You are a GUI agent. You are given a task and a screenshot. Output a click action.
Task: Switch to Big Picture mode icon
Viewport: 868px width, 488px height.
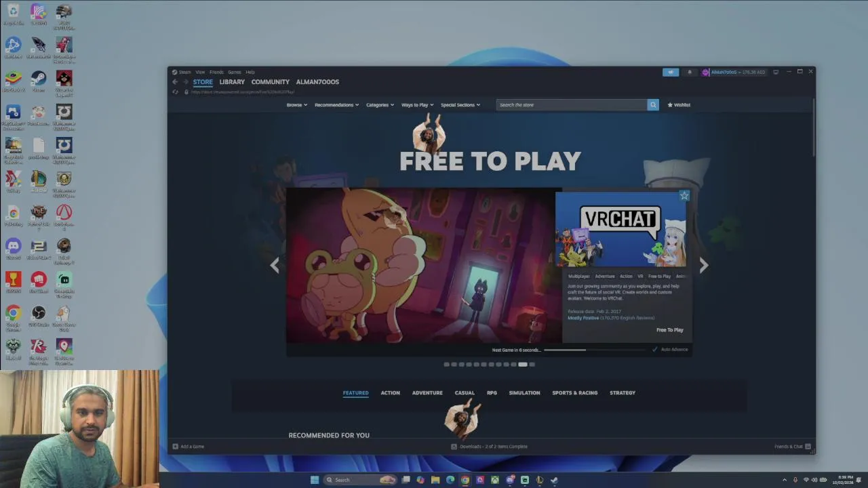coord(776,72)
